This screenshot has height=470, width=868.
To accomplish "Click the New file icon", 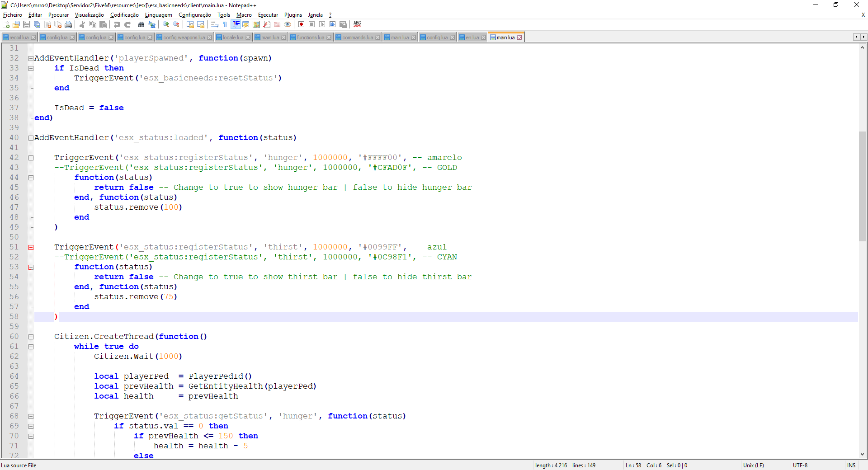I will (x=6, y=24).
